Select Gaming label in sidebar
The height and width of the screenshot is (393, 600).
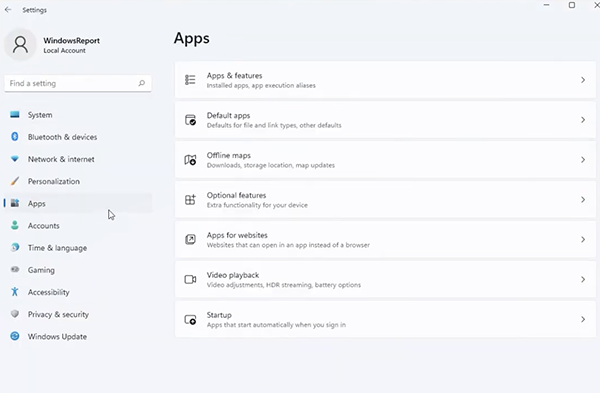41,270
